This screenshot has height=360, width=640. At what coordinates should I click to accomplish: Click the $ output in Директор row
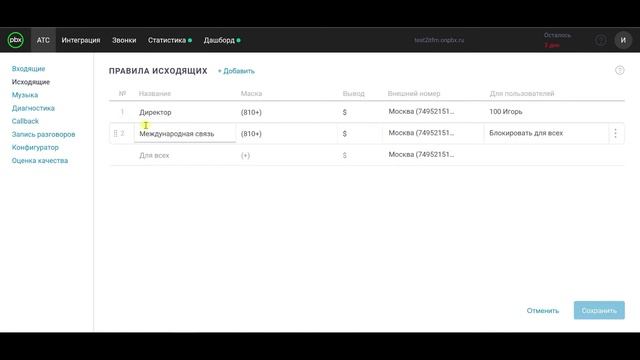coord(345,112)
